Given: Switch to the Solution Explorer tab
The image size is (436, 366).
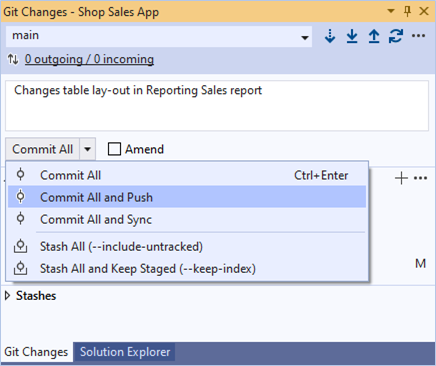Looking at the screenshot, I should click(x=125, y=352).
